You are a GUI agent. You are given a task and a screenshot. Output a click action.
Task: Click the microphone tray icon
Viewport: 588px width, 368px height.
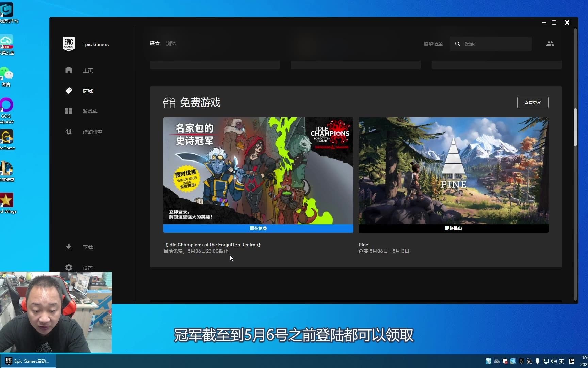[x=537, y=361]
